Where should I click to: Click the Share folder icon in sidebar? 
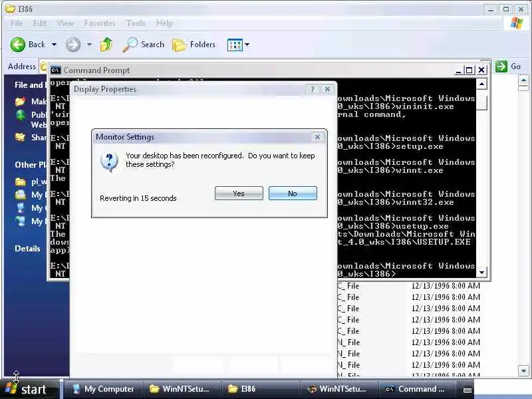[21, 137]
